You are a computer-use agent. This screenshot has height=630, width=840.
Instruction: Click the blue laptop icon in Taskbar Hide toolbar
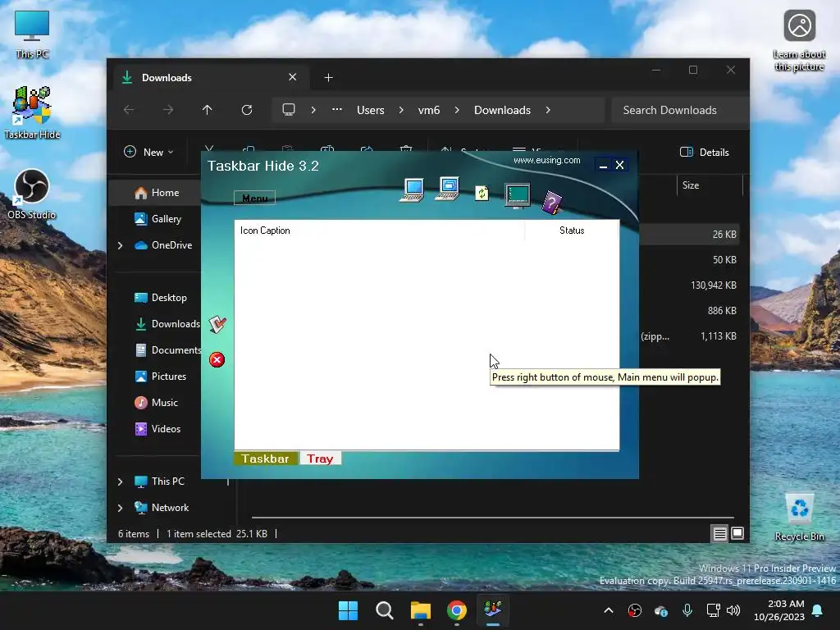pyautogui.click(x=412, y=190)
